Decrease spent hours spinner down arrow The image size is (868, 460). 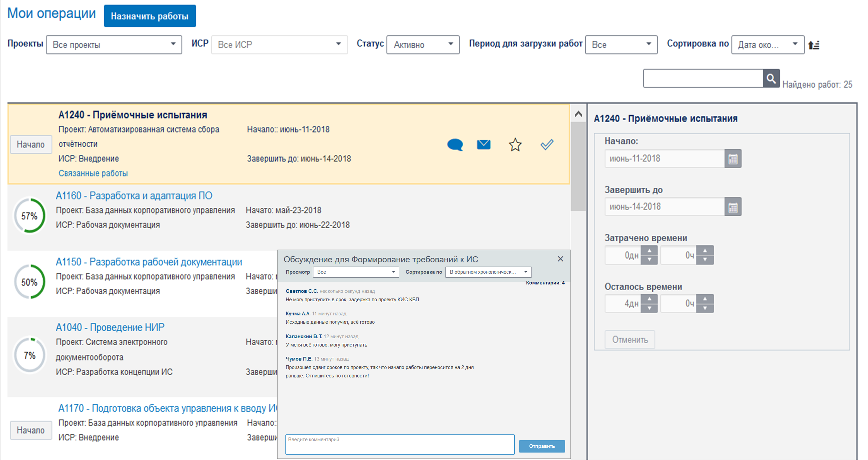coord(705,260)
